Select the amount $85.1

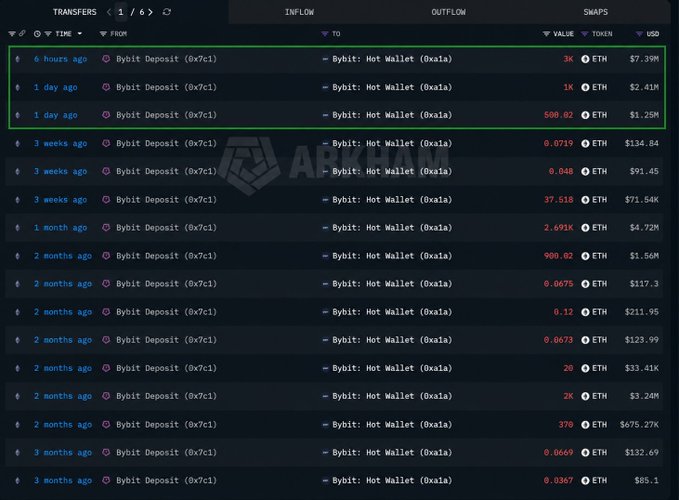click(x=647, y=481)
